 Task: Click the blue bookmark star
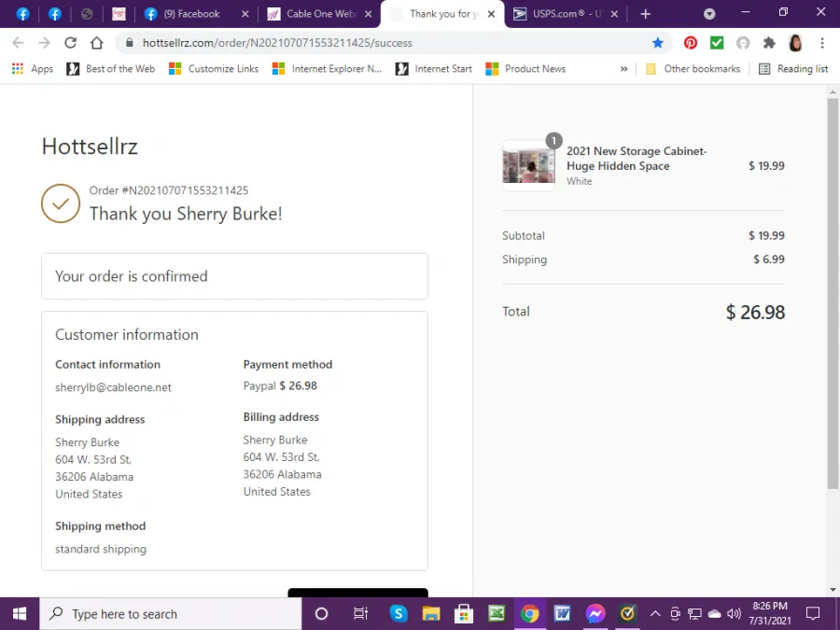[658, 43]
